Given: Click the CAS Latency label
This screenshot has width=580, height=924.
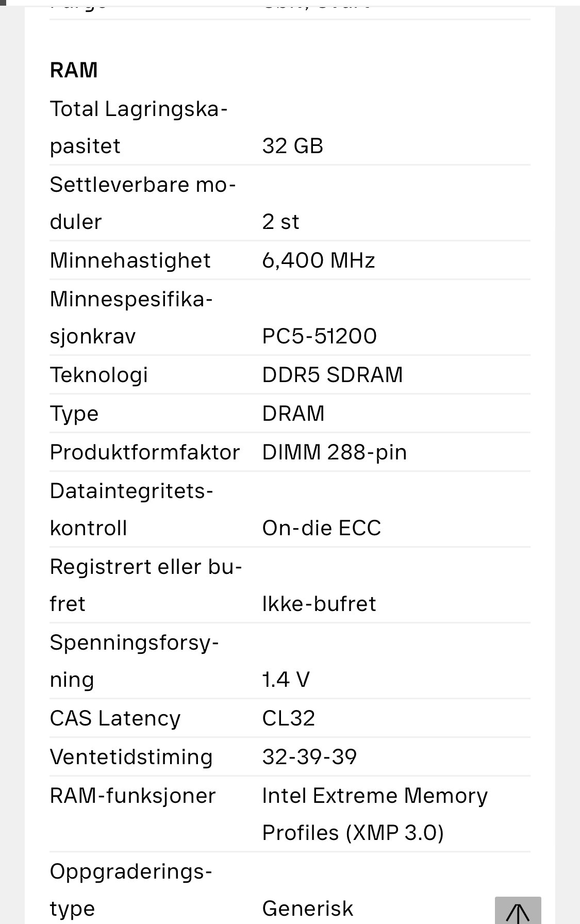Looking at the screenshot, I should click(115, 718).
